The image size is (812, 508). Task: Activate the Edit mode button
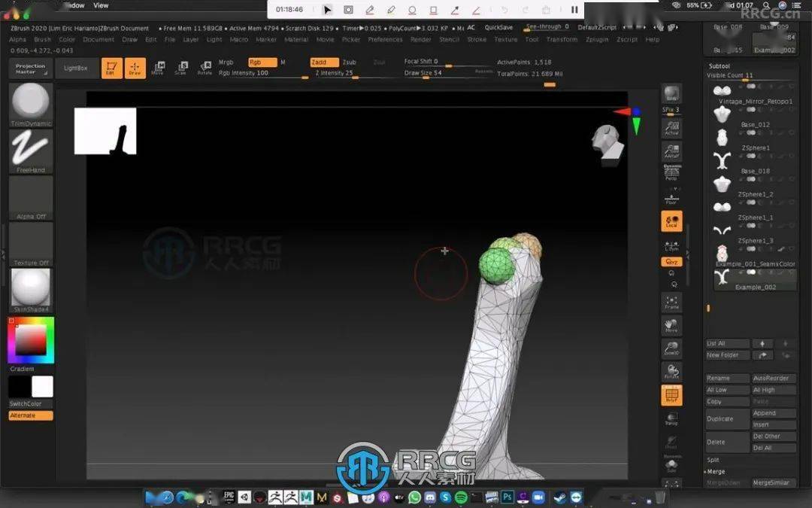(x=111, y=68)
